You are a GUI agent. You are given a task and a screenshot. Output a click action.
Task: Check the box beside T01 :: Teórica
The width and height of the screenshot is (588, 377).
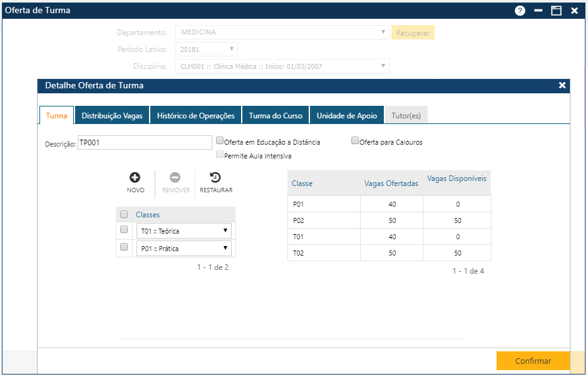[x=124, y=230]
